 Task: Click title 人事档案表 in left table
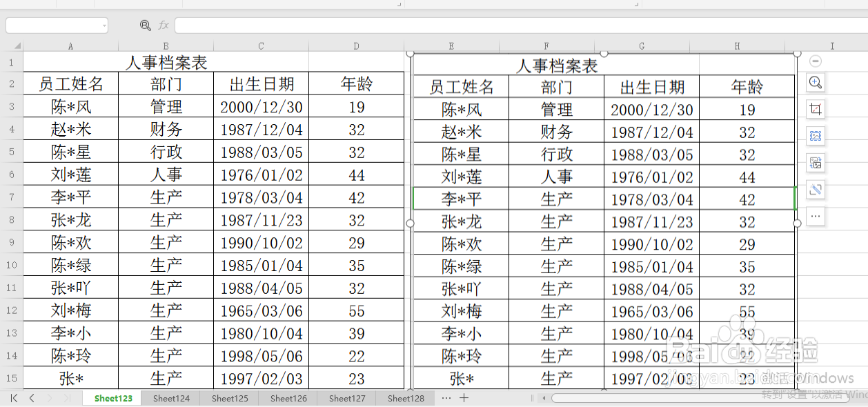tap(166, 63)
